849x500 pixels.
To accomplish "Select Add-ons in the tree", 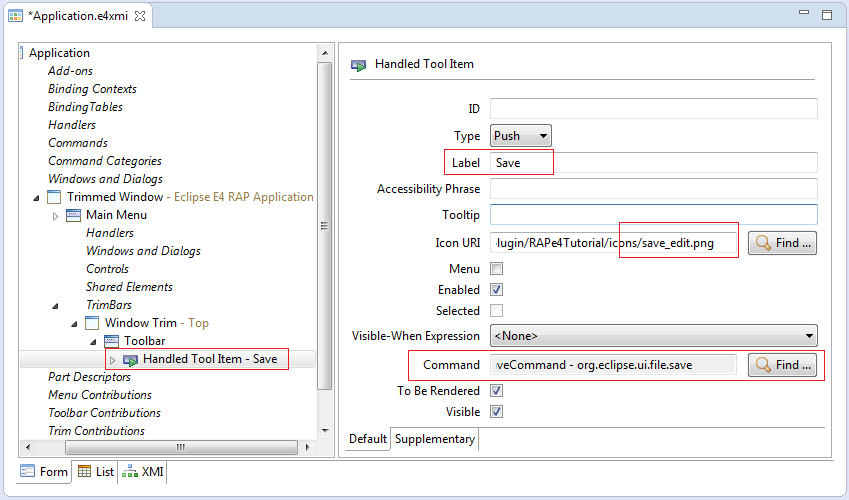I will [x=70, y=71].
